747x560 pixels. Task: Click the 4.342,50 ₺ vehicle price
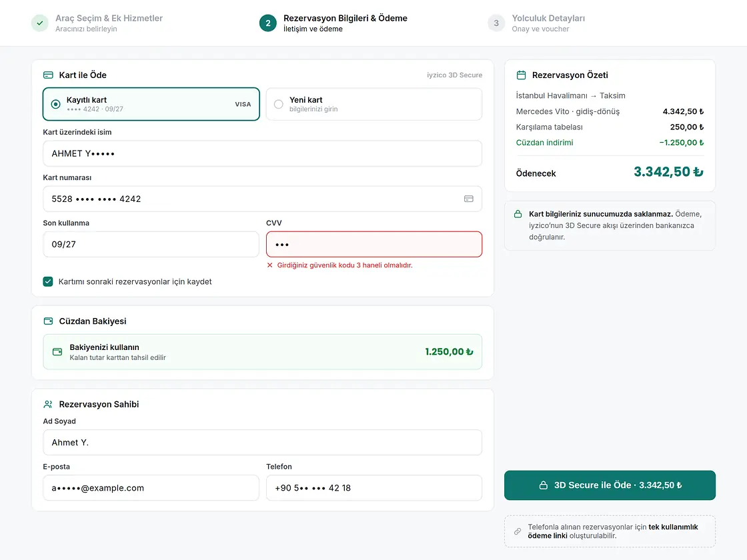[x=683, y=111]
